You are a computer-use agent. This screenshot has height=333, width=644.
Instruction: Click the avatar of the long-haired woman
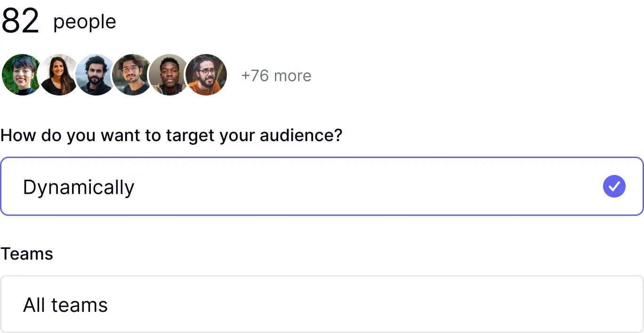point(58,75)
